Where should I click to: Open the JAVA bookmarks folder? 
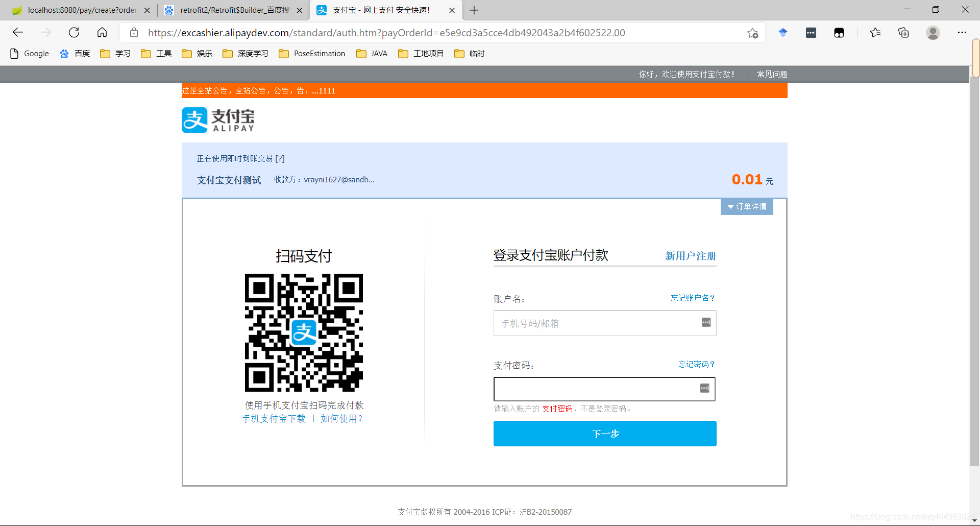372,54
